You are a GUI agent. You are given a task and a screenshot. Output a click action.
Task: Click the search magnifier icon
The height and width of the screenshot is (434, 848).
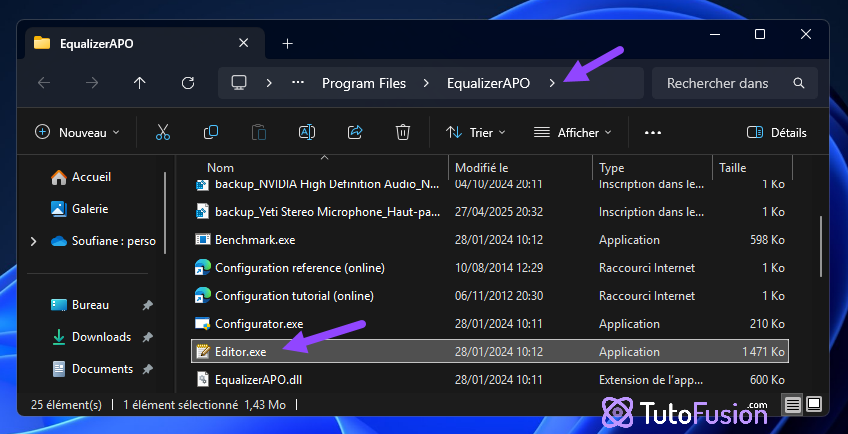tap(799, 83)
